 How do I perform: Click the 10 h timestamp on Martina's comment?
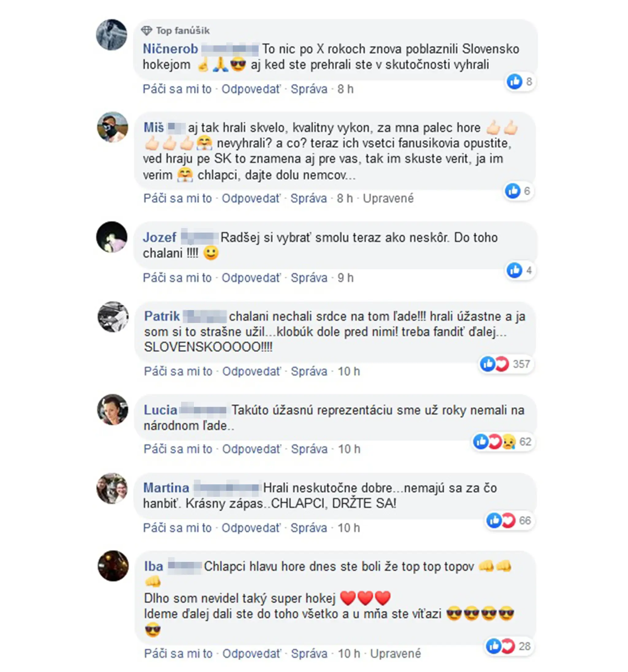pos(349,528)
